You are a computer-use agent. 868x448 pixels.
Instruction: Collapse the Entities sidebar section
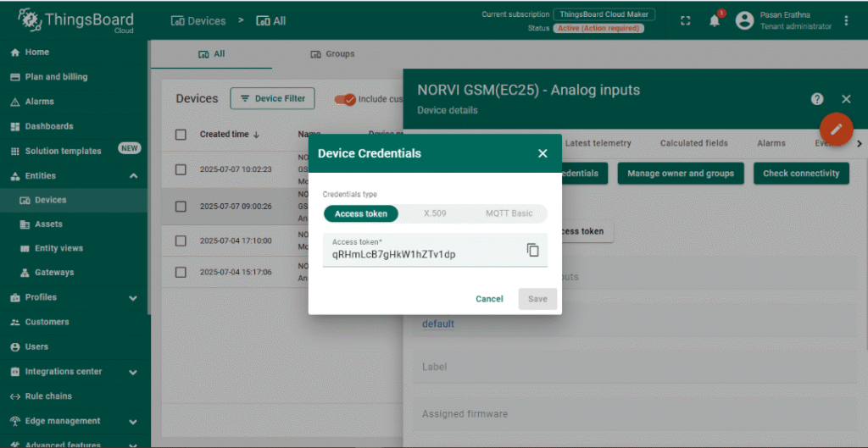[x=133, y=176]
